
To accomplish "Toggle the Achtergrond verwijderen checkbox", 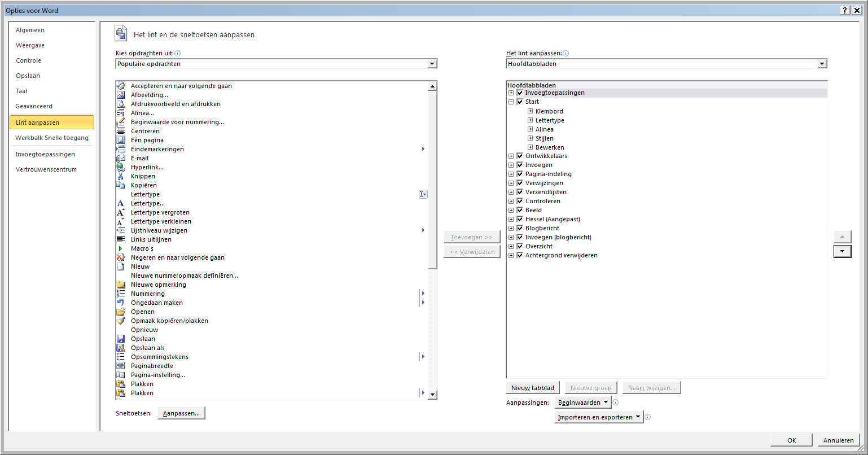I will point(520,255).
